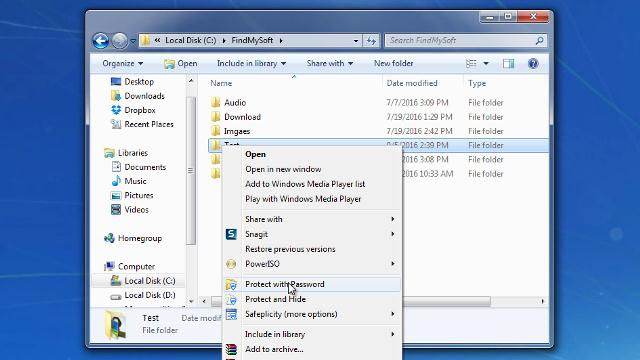Click Download folder icon
The width and height of the screenshot is (640, 360).
pos(216,116)
